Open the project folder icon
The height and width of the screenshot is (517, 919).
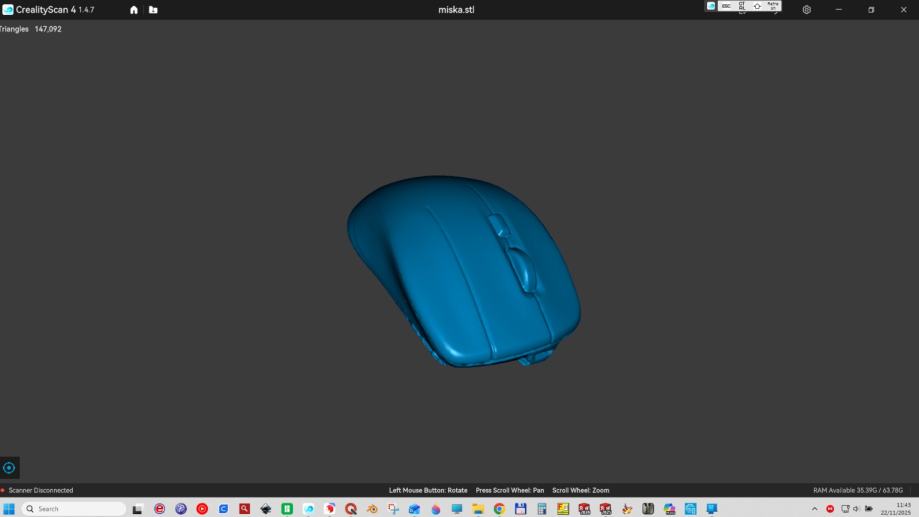(153, 10)
